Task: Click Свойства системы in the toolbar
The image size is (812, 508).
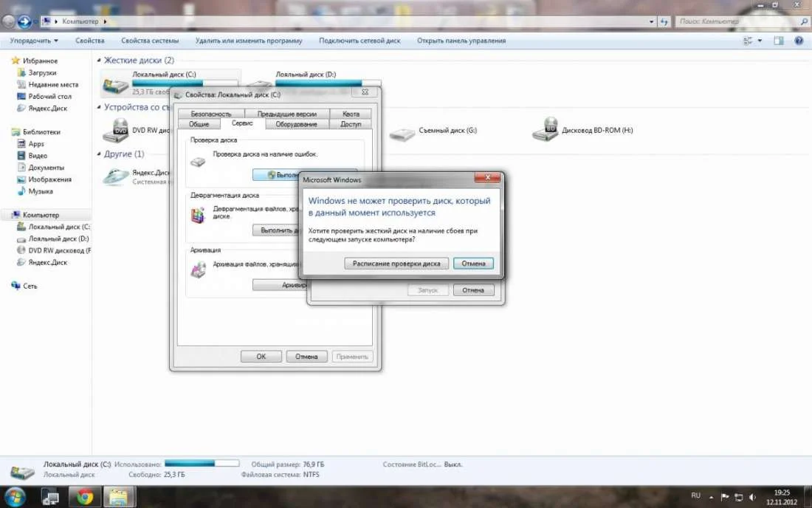Action: point(150,41)
